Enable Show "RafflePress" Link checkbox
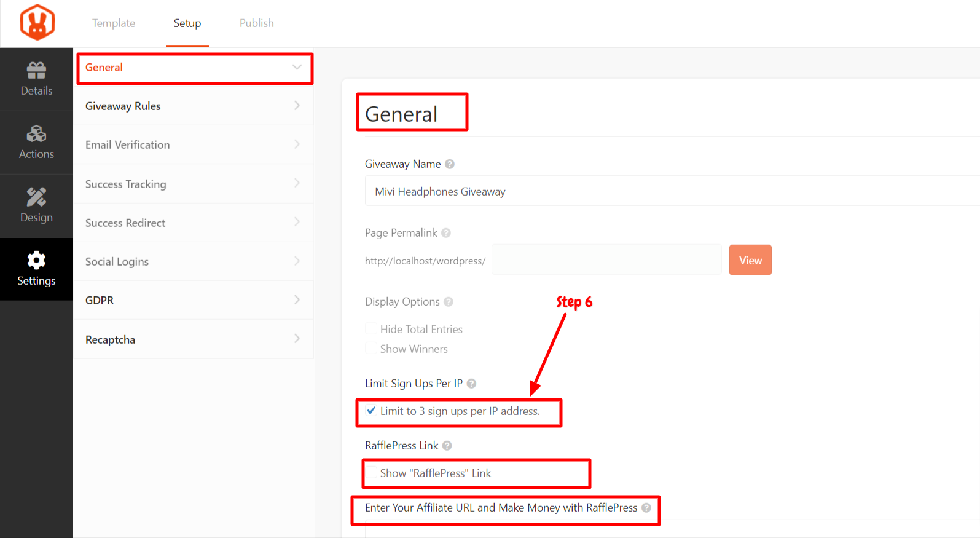The width and height of the screenshot is (980, 538). [371, 473]
